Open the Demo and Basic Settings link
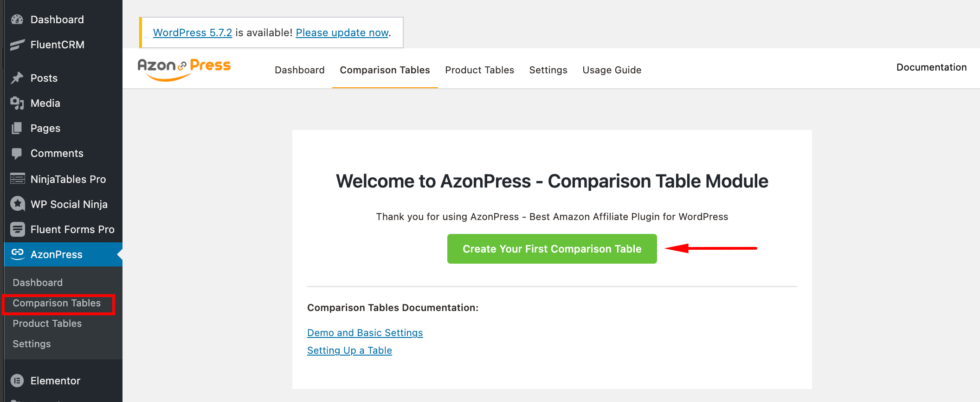Image resolution: width=980 pixels, height=402 pixels. click(x=365, y=333)
